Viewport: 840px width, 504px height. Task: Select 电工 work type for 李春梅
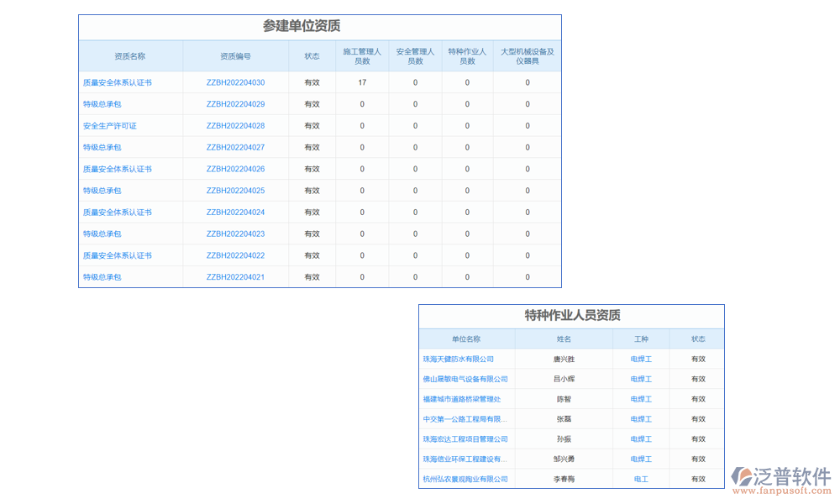[641, 479]
